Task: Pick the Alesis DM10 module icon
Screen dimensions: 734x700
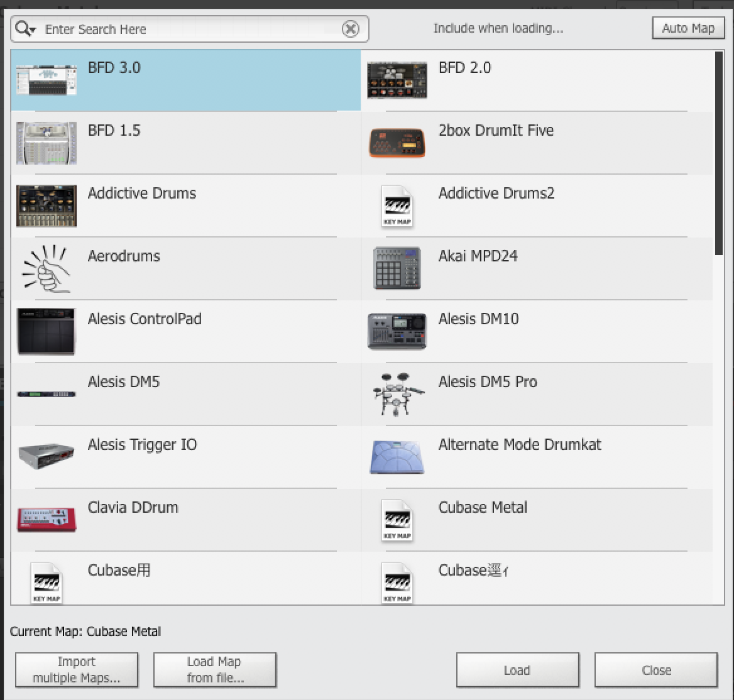Action: tap(397, 331)
